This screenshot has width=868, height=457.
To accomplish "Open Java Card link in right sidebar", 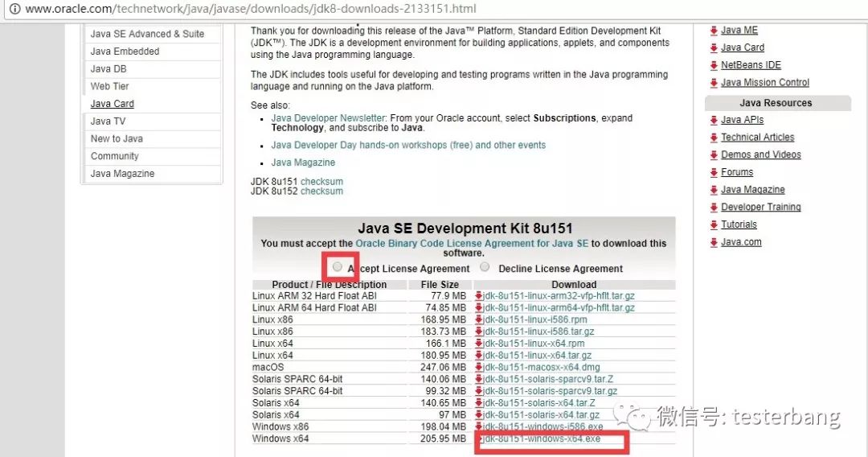I will pyautogui.click(x=743, y=47).
